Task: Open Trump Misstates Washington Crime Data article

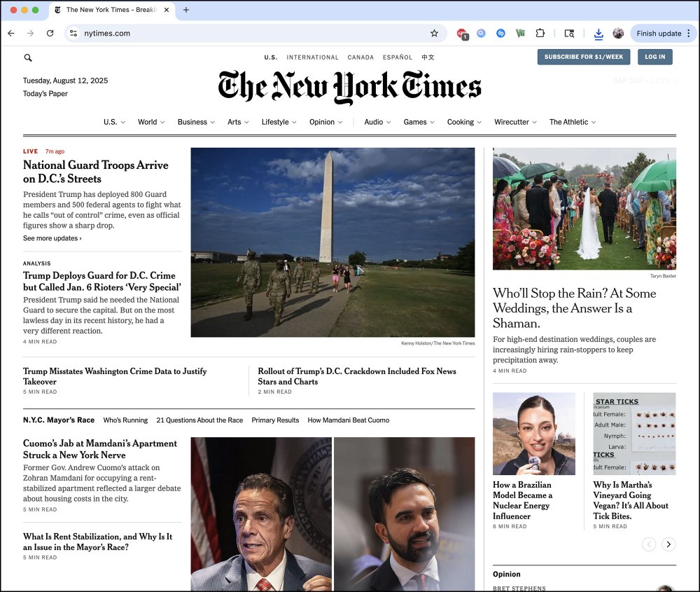Action: point(115,376)
